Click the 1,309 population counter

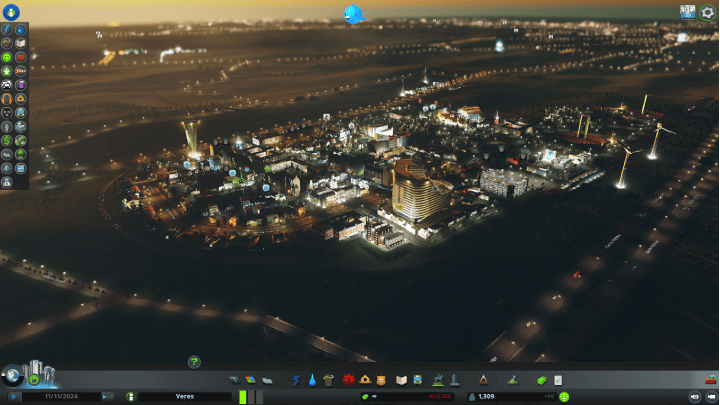click(487, 397)
